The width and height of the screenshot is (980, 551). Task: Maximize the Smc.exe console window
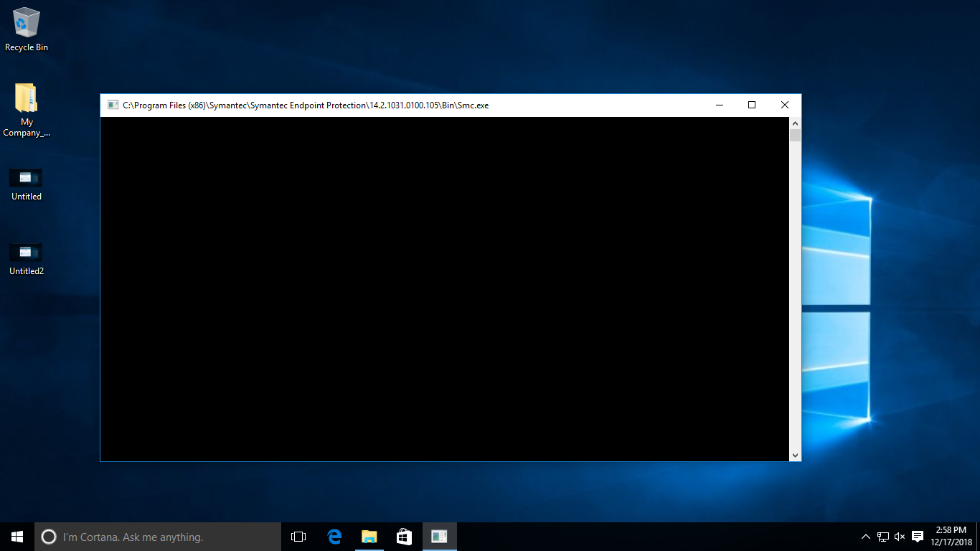tap(752, 105)
